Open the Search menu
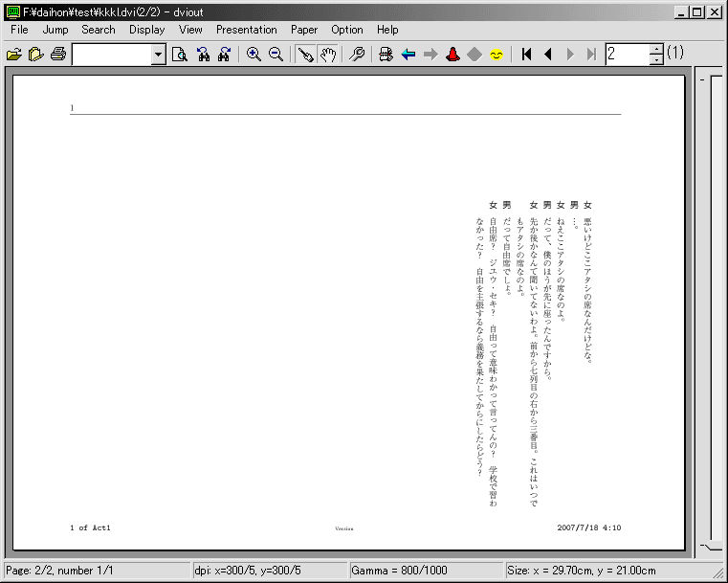The image size is (728, 583). pos(99,30)
